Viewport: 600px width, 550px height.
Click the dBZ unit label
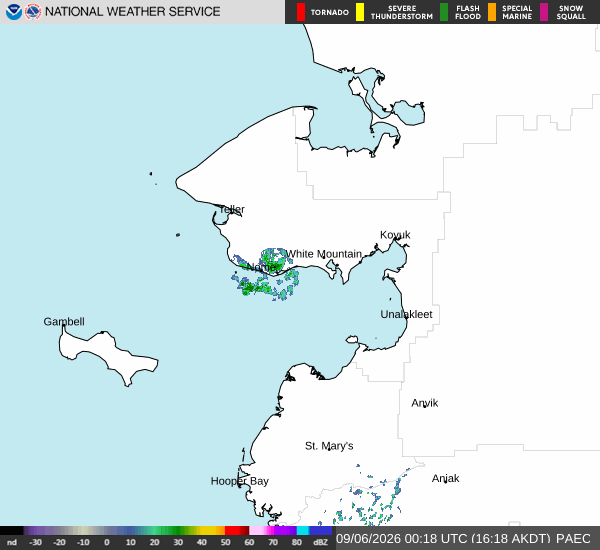[321, 542]
